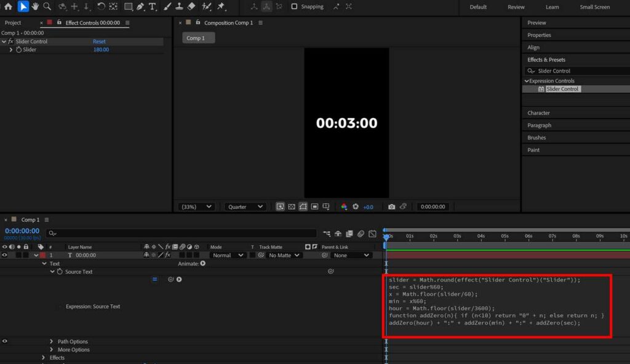Image resolution: width=630 pixels, height=364 pixels.
Task: Choose the Clone Stamp tool
Action: tap(179, 6)
